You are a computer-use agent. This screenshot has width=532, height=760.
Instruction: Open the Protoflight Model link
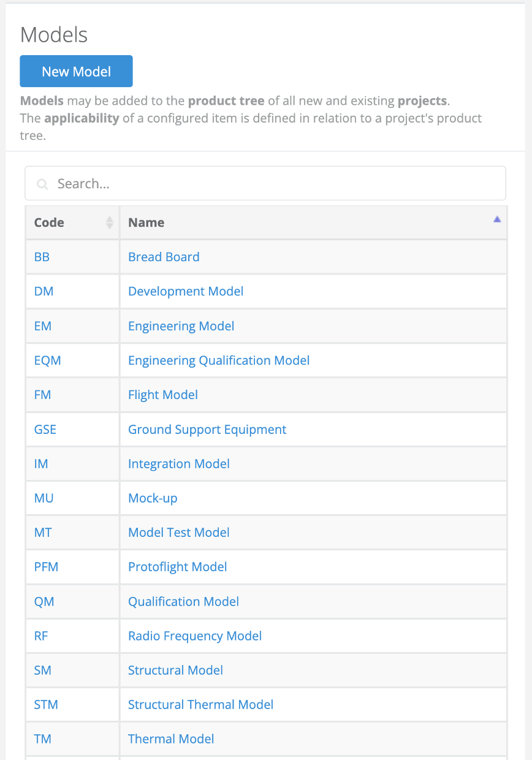click(177, 567)
